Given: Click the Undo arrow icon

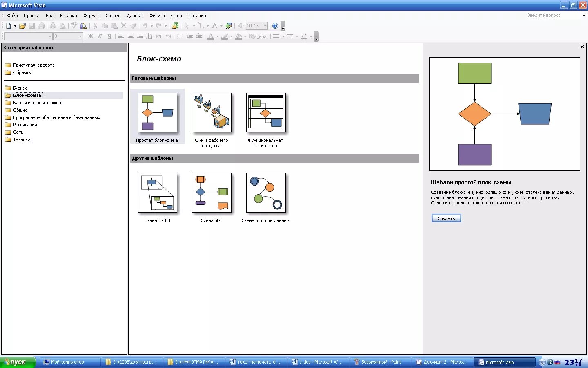Looking at the screenshot, I should [x=145, y=26].
